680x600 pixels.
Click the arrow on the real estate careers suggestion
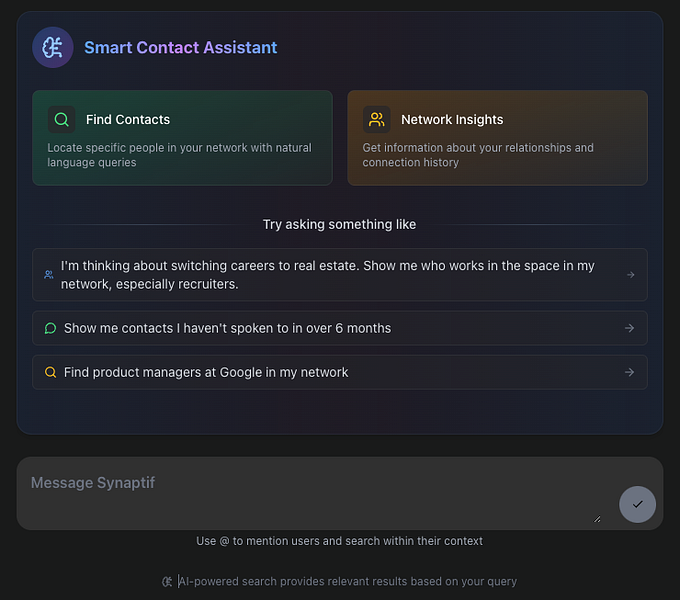(x=630, y=275)
